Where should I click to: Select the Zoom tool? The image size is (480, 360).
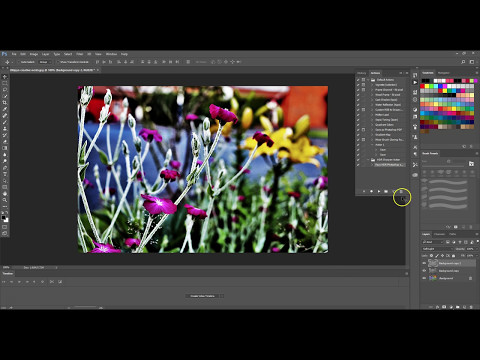5,200
